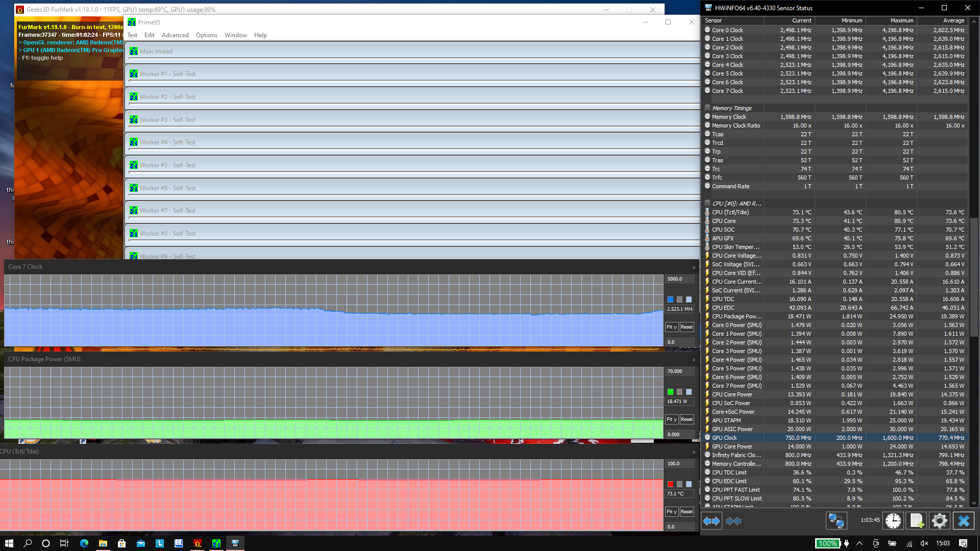
Task: Click the expand sensor columns arrows icon
Action: tap(712, 521)
